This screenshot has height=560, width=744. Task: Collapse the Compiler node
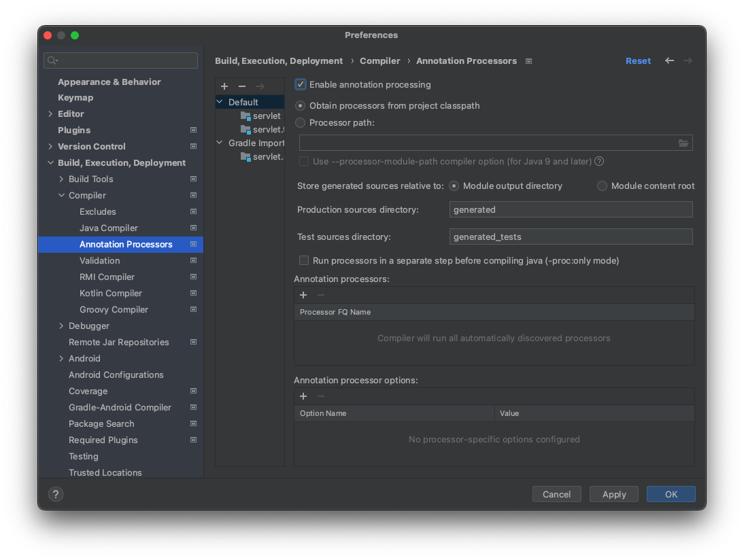click(61, 195)
